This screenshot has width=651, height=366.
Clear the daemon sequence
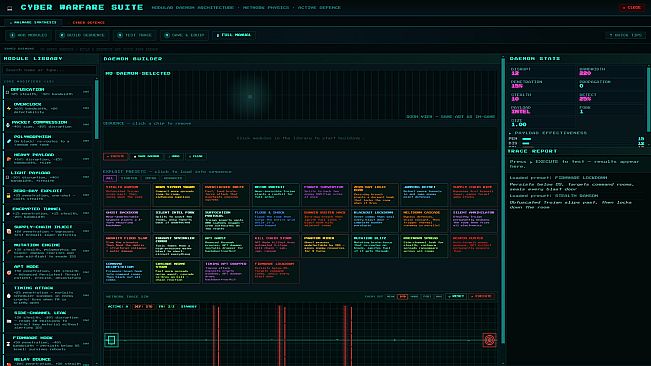click(x=196, y=156)
